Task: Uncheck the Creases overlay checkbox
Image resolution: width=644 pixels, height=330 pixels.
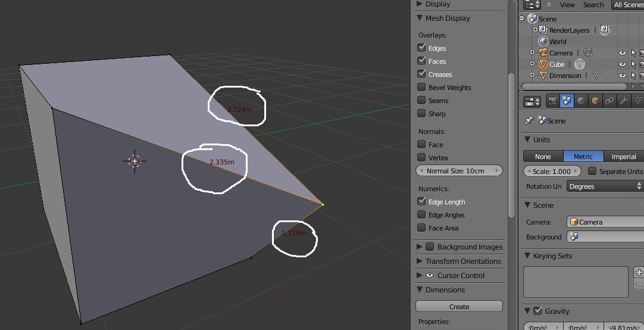Action: coord(421,74)
